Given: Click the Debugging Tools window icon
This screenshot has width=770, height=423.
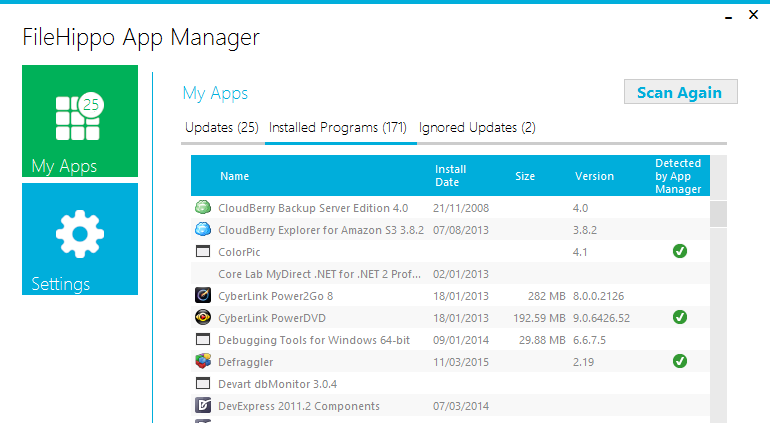Looking at the screenshot, I should [203, 339].
